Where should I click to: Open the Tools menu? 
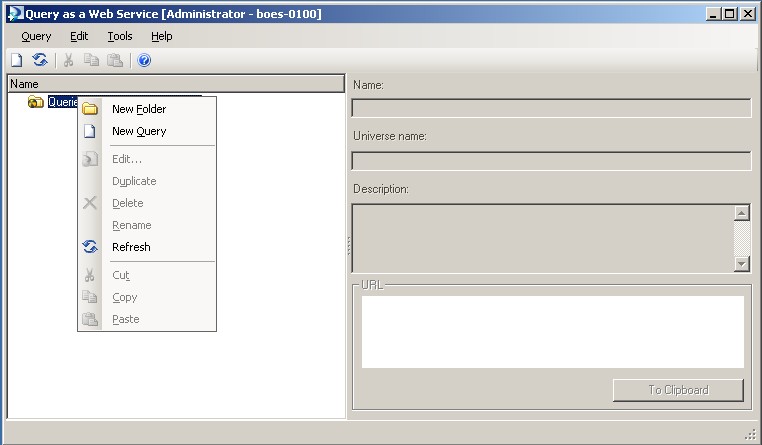120,36
